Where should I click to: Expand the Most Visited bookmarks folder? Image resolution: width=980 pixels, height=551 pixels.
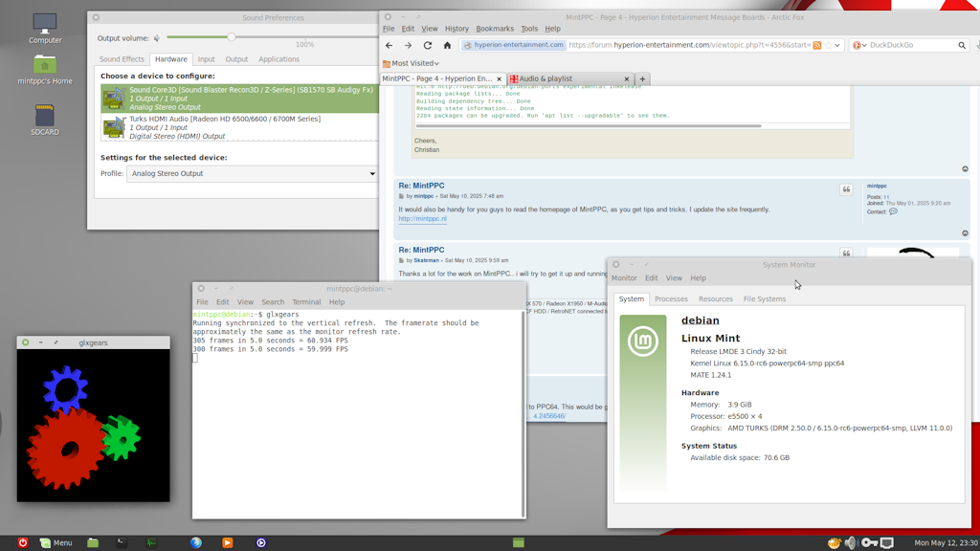(411, 63)
